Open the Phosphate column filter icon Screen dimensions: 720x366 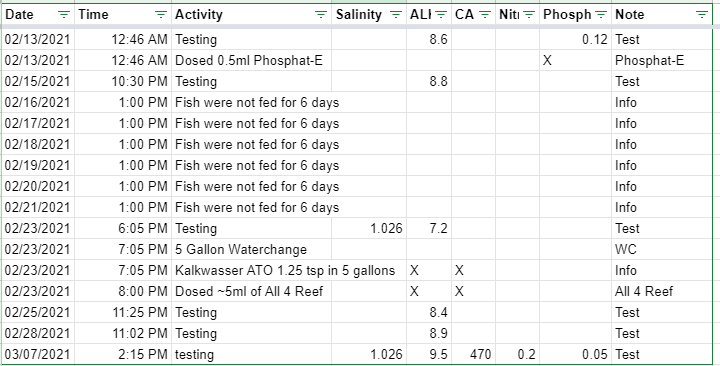[601, 15]
